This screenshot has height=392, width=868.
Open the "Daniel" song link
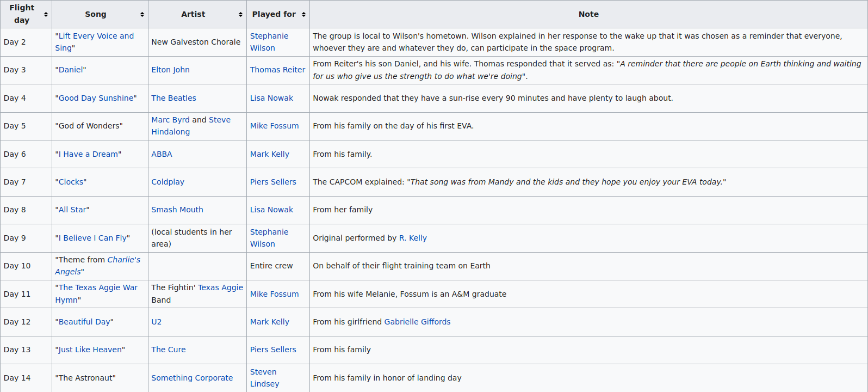click(x=71, y=70)
